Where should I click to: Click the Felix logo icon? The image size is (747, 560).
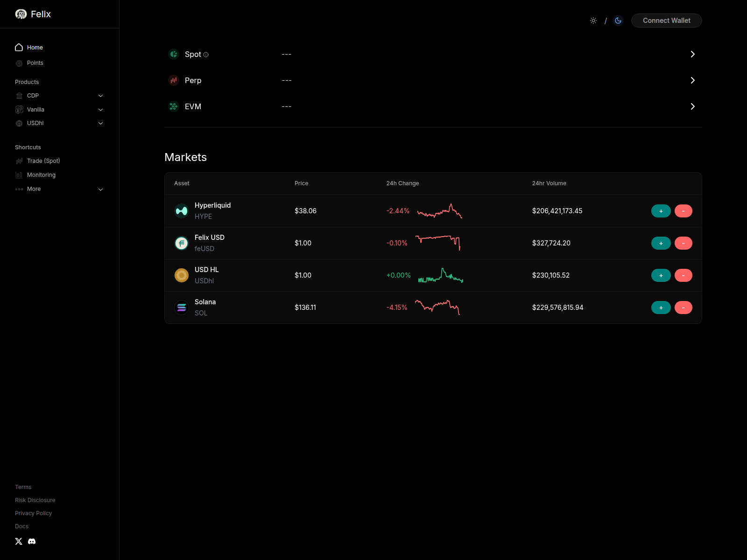(x=21, y=14)
